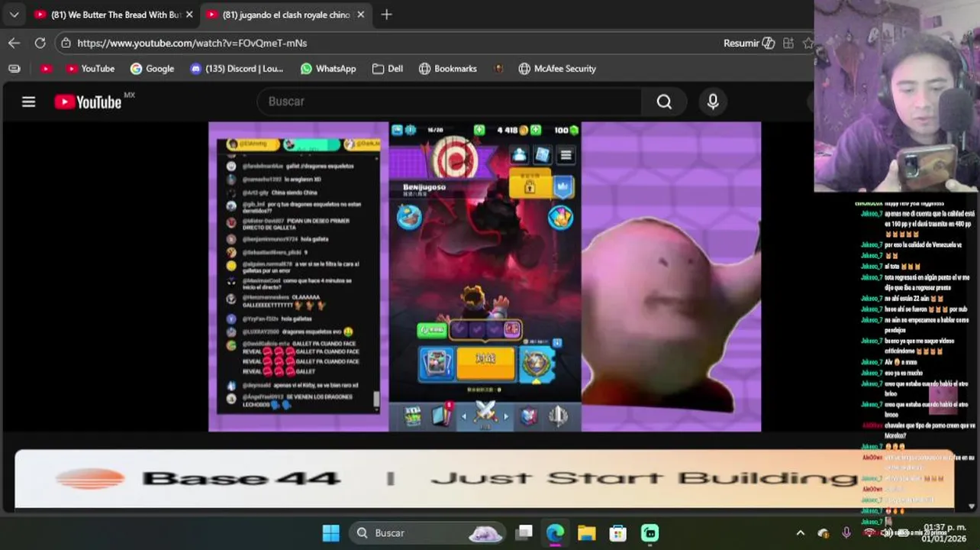Open Microsoft Edge from the taskbar
This screenshot has width=980, height=550.
(x=555, y=532)
